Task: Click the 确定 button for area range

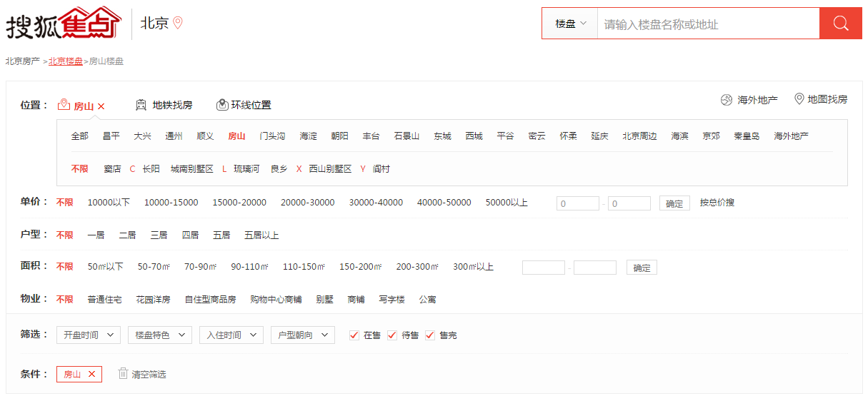Action: (642, 268)
